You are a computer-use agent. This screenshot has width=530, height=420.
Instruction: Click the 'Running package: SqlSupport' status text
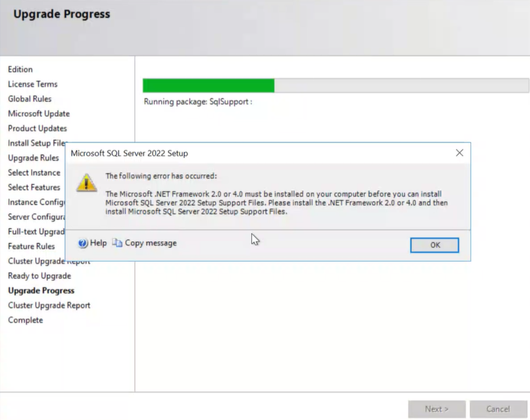tap(198, 101)
